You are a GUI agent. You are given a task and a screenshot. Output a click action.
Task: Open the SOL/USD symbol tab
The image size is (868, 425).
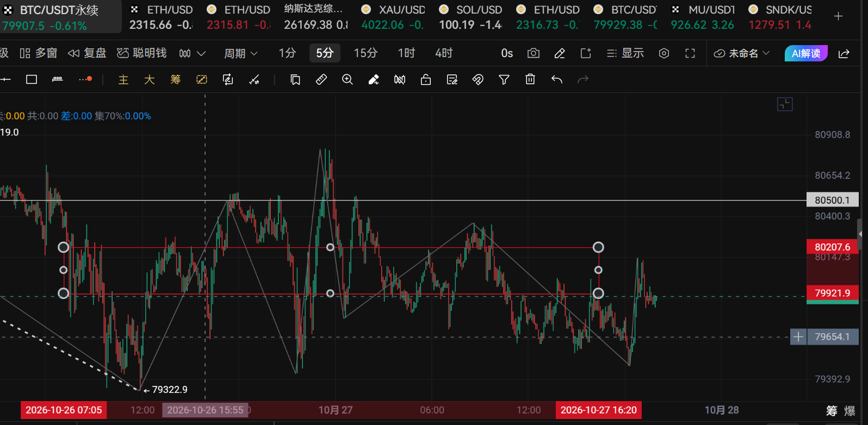pyautogui.click(x=470, y=17)
